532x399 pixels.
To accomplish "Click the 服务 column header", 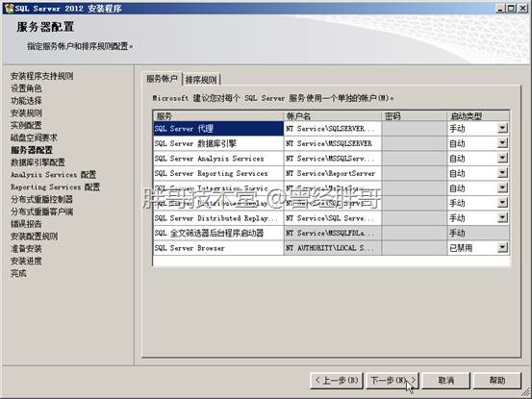I will click(218, 116).
